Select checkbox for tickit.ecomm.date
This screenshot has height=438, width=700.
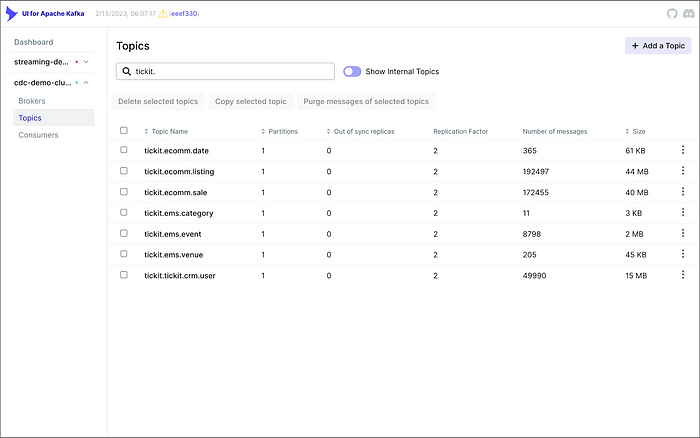click(124, 150)
